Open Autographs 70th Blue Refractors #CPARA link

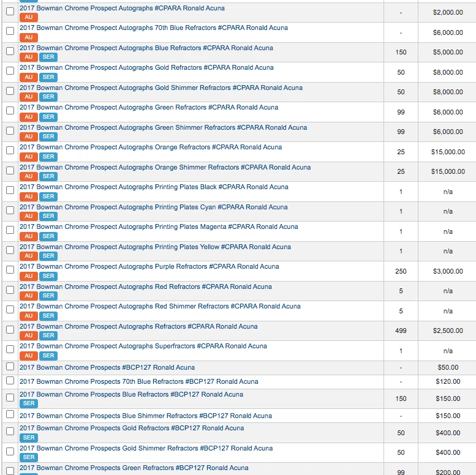[154, 28]
